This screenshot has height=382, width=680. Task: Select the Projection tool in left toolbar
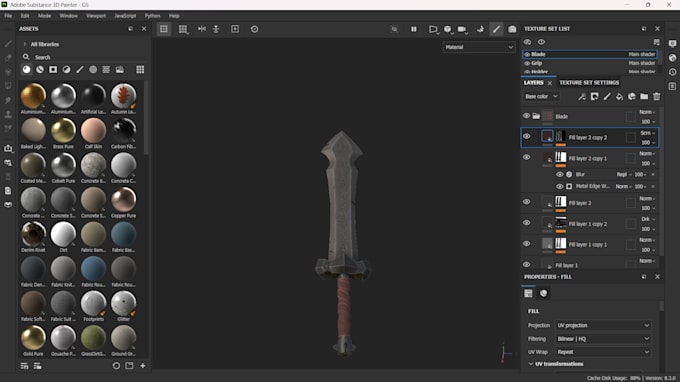point(8,72)
